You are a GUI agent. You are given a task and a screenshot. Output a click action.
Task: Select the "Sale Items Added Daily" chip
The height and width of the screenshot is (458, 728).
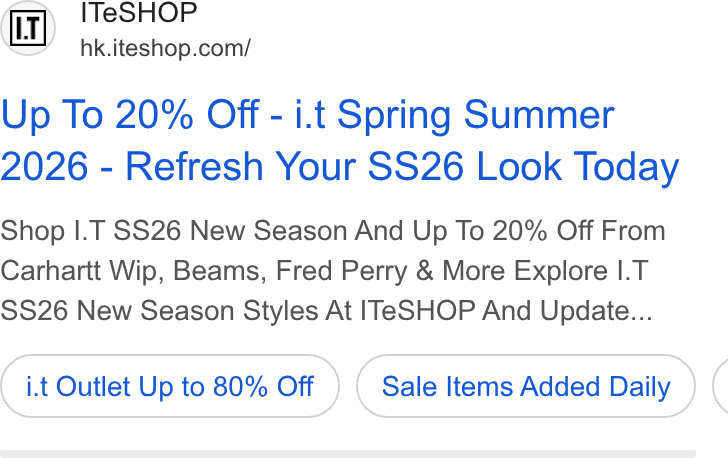(x=526, y=386)
